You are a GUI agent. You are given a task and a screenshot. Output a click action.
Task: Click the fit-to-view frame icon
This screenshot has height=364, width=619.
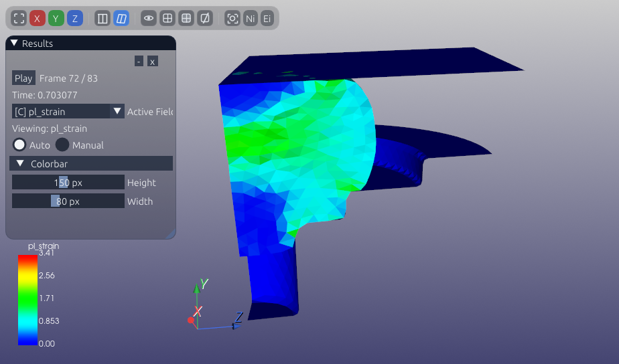19,18
